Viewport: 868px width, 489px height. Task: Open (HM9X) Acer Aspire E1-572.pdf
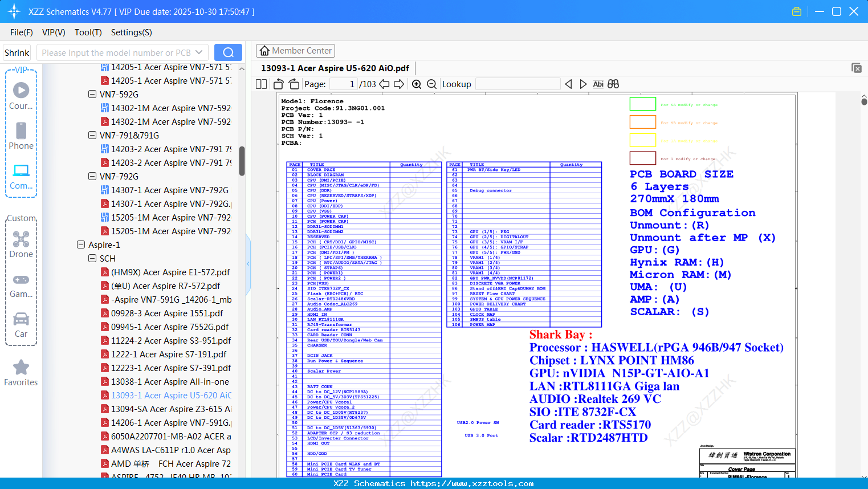[x=170, y=272]
